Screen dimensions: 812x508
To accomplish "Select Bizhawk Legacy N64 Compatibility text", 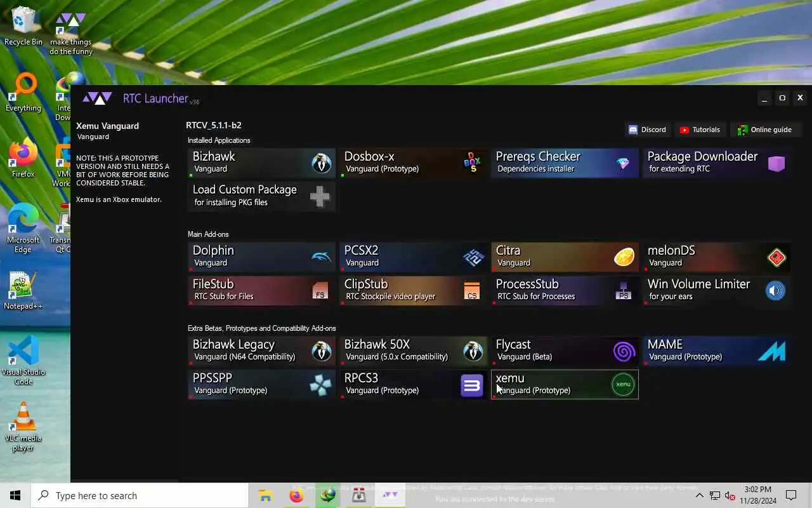I will click(x=244, y=357).
